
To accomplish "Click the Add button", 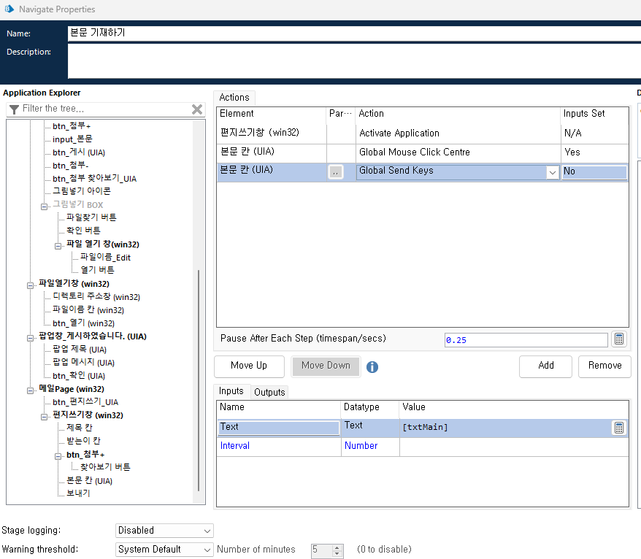I will (x=545, y=366).
